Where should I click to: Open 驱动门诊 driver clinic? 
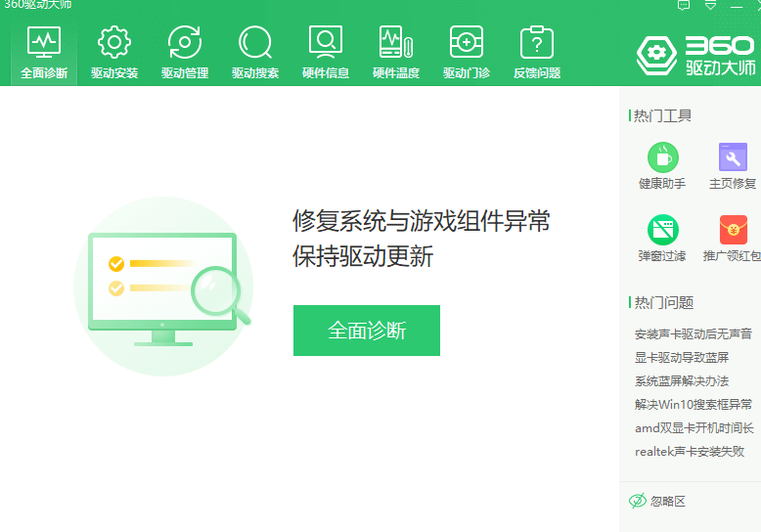point(467,52)
